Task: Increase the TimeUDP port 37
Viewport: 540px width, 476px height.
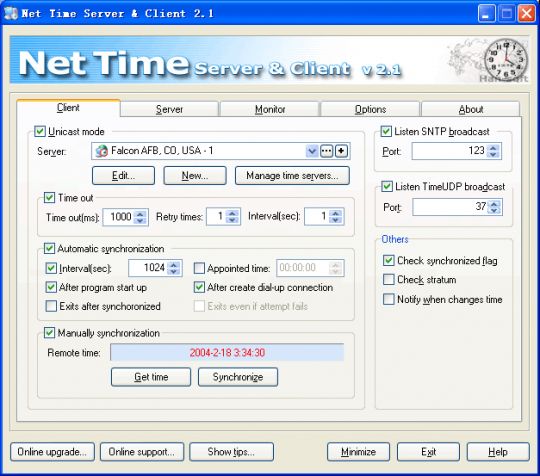Action: click(494, 204)
